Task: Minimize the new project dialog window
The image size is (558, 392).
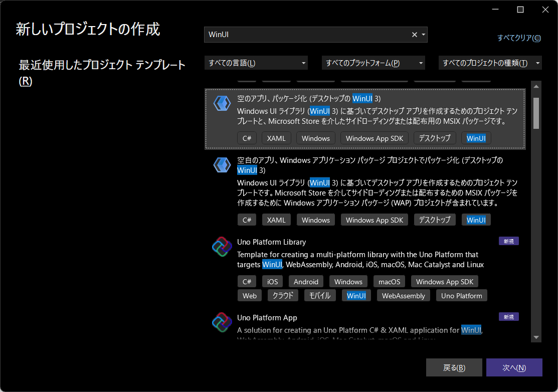Action: 495,10
